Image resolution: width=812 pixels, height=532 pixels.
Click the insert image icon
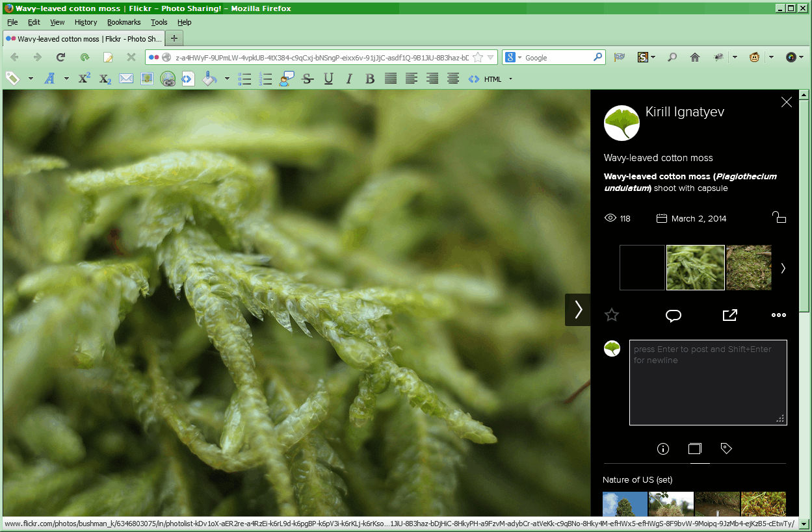(x=147, y=79)
